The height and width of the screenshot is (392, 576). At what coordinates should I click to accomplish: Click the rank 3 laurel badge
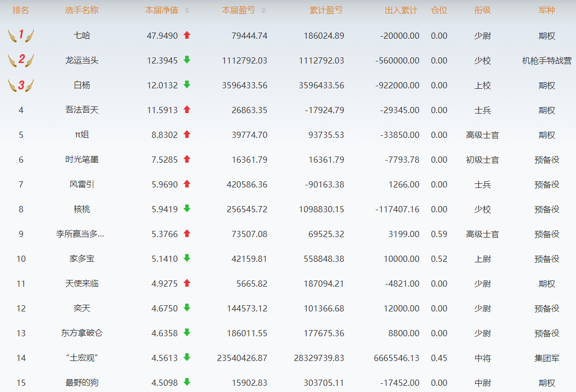tap(21, 85)
